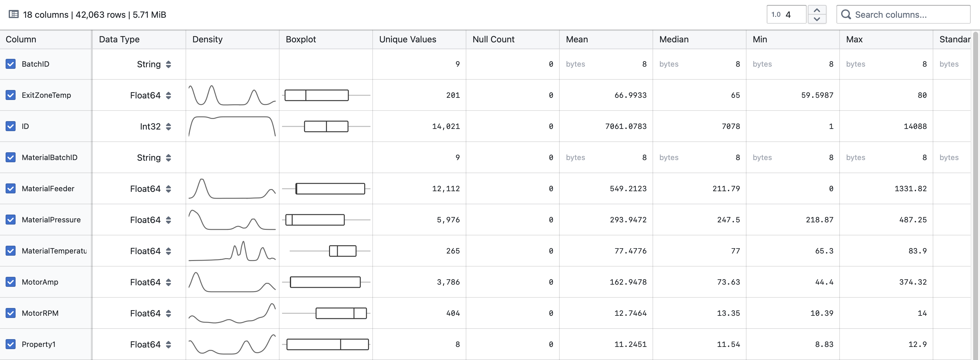Select the Unique Values column header

click(407, 39)
